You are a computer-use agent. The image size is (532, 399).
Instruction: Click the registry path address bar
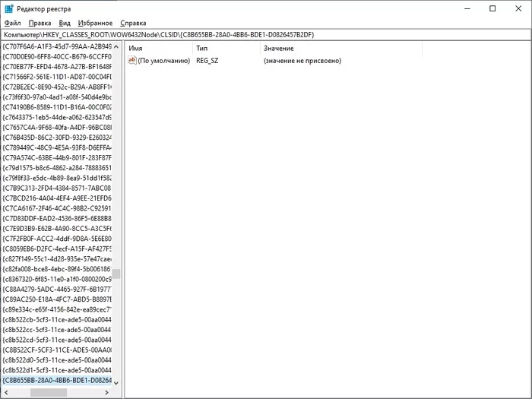click(x=266, y=35)
